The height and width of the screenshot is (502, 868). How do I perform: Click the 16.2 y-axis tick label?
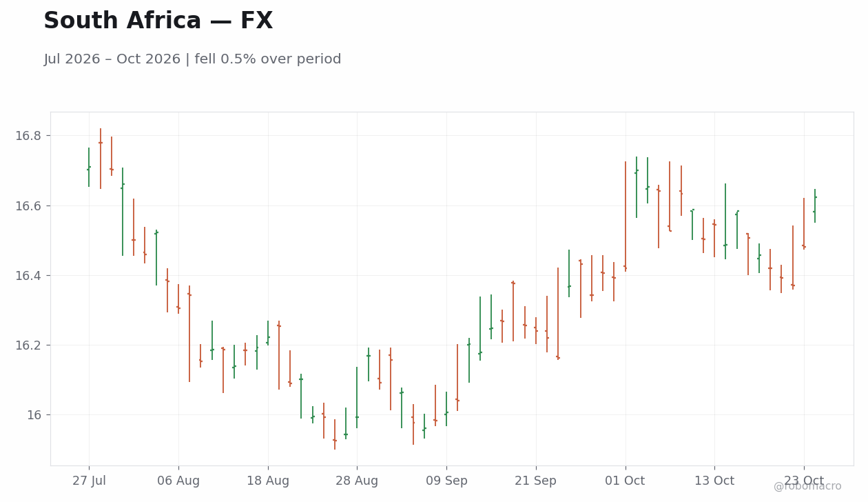pyautogui.click(x=28, y=345)
